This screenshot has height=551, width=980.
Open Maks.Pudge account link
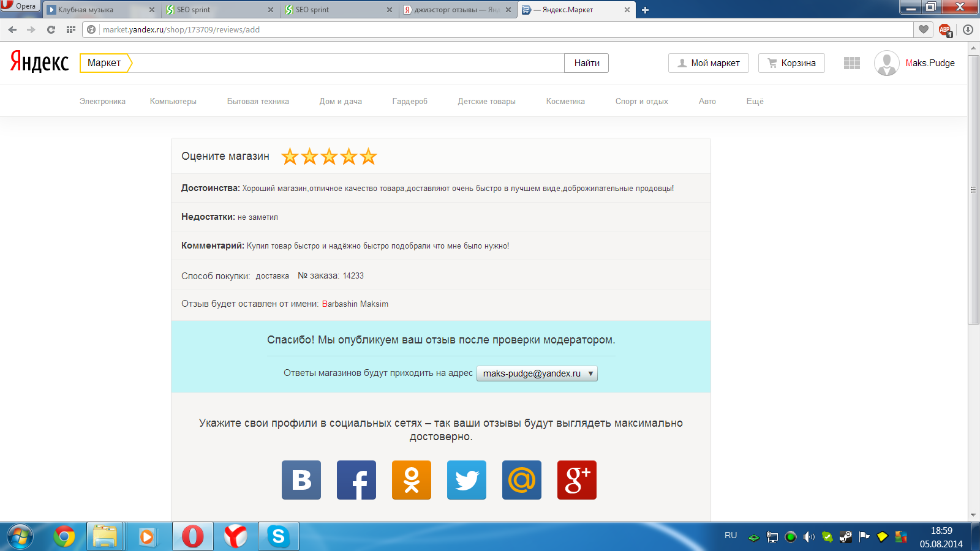930,63
